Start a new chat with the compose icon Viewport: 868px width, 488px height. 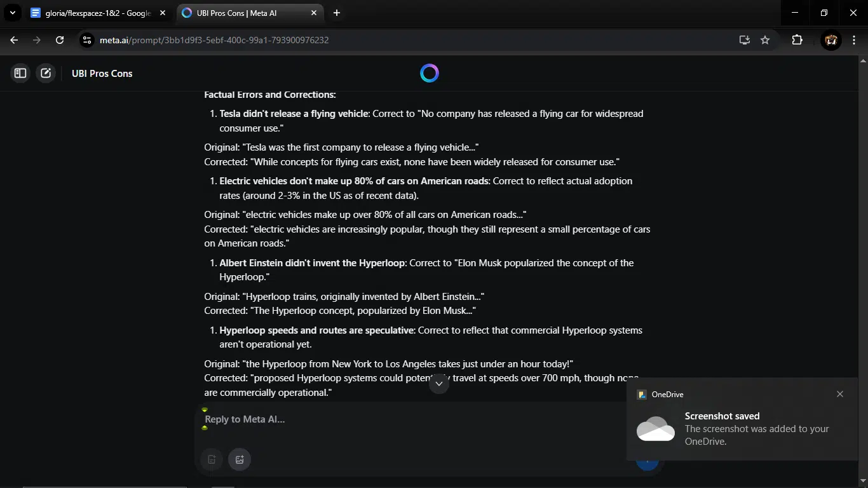[46, 73]
